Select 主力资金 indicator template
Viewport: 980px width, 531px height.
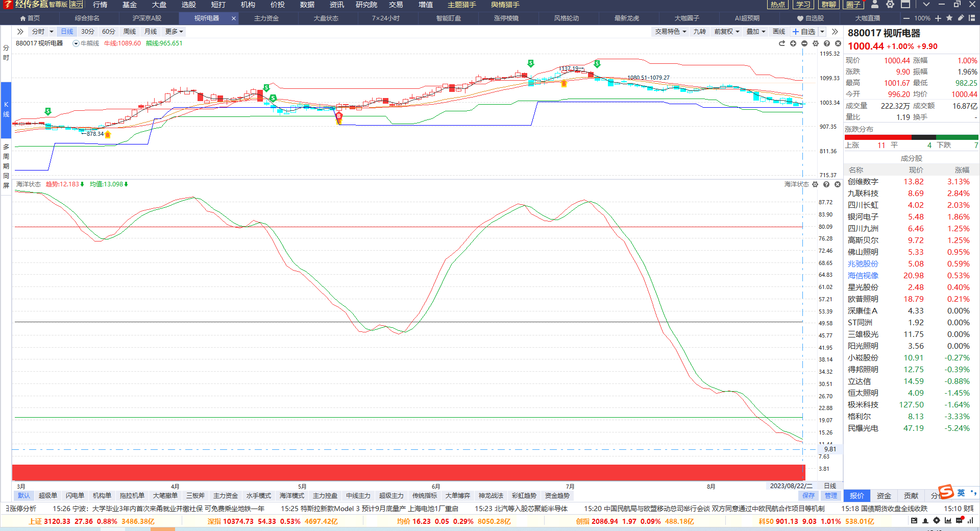(226, 496)
